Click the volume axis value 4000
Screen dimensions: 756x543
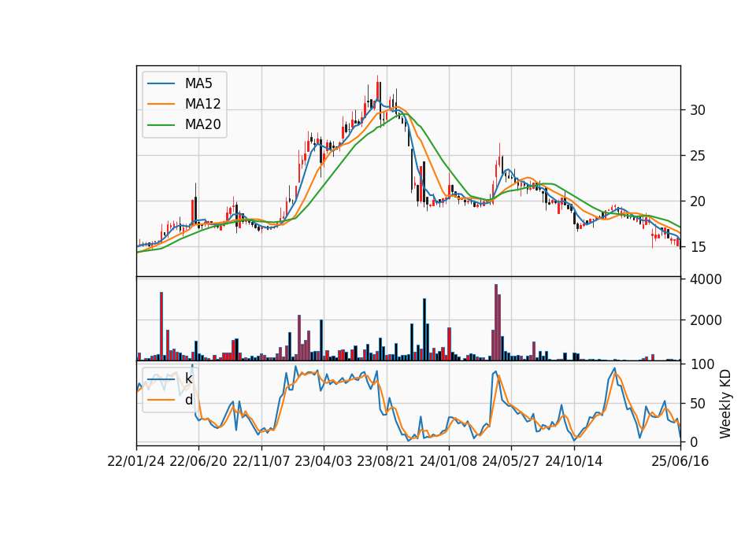click(x=706, y=279)
